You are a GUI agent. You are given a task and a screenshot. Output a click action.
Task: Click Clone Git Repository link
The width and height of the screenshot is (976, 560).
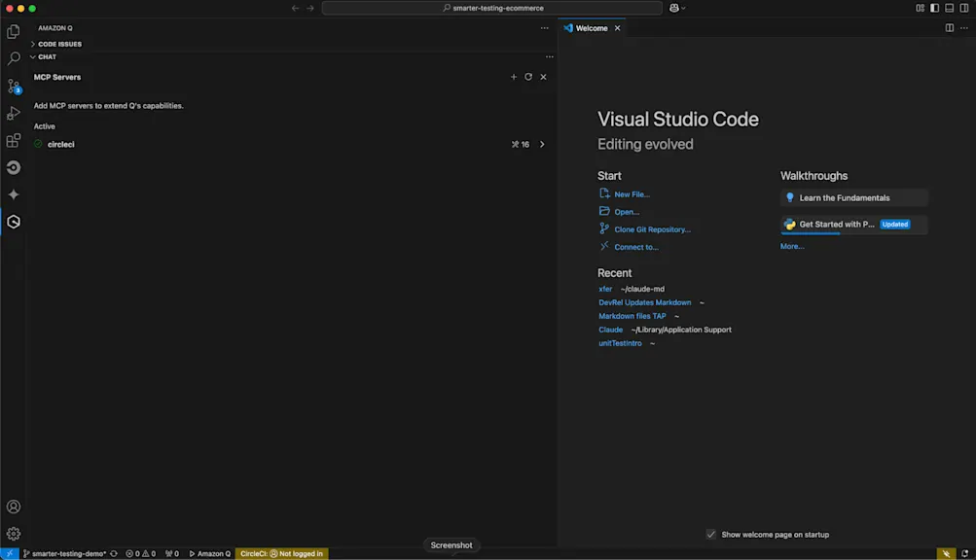(652, 229)
